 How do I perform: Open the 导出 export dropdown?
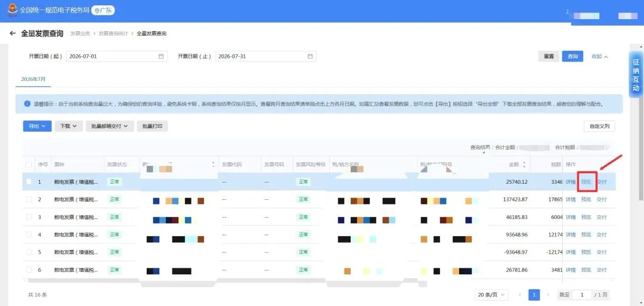pyautogui.click(x=37, y=126)
